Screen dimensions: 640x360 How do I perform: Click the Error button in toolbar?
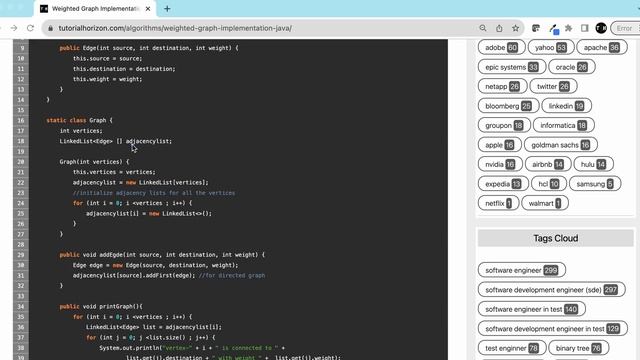[x=625, y=28]
